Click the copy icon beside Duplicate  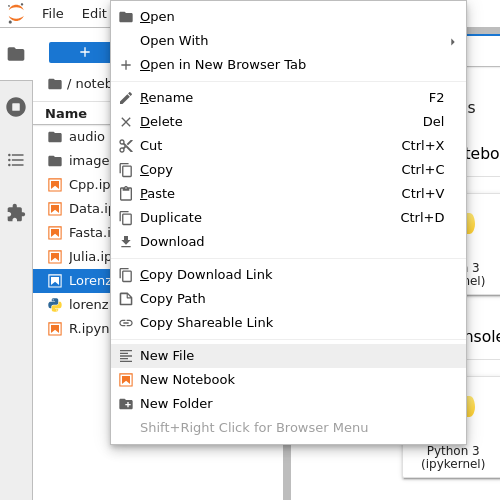(x=126, y=218)
